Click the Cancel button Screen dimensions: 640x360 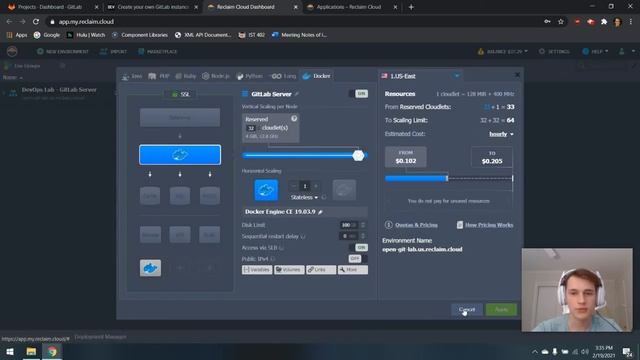click(467, 310)
